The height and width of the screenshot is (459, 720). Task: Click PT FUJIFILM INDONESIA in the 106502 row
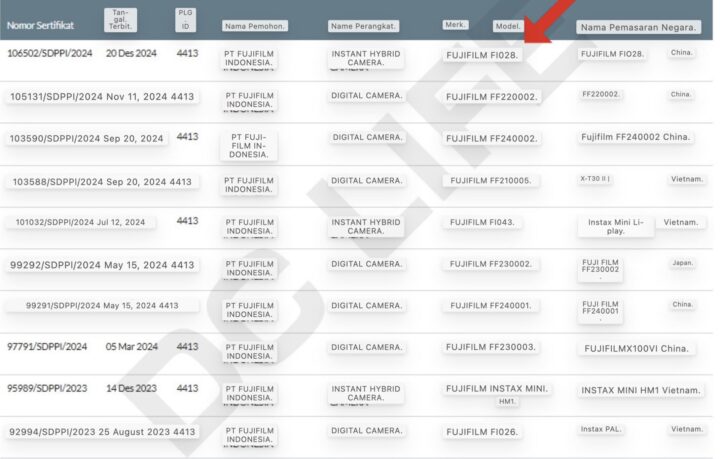(x=248, y=58)
